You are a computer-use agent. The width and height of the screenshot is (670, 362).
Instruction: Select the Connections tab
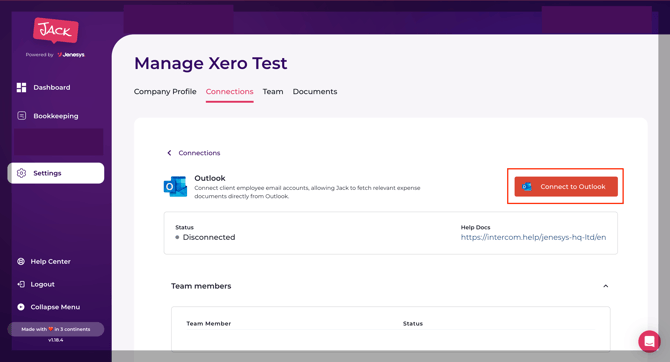(x=229, y=91)
